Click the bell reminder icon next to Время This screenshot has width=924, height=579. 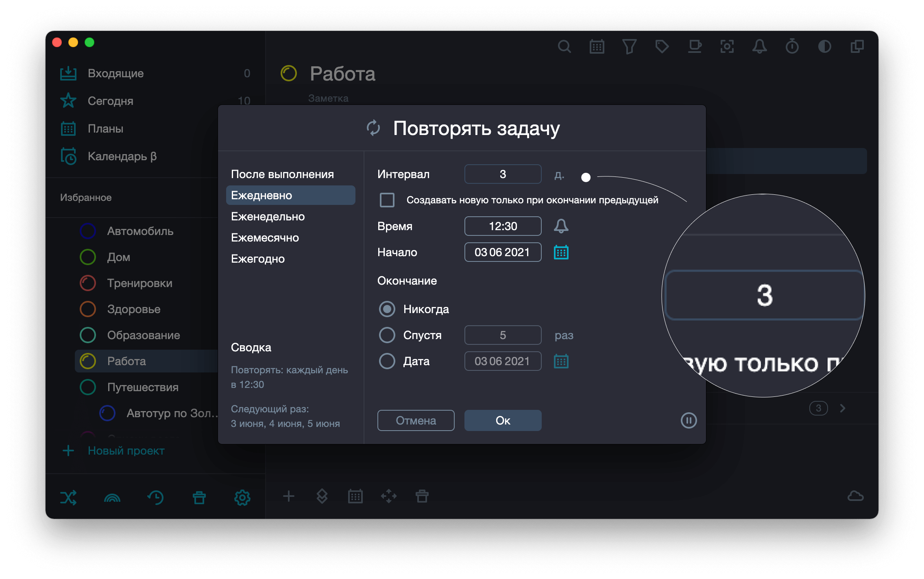(561, 226)
